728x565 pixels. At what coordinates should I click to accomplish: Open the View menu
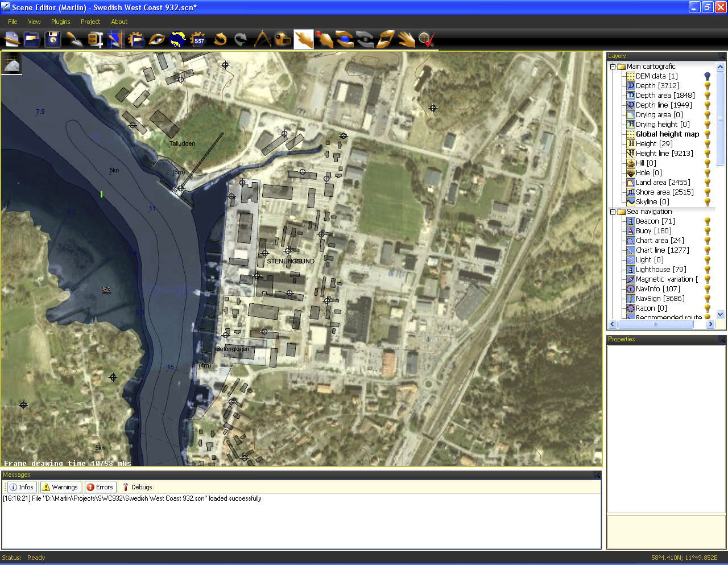pos(34,22)
